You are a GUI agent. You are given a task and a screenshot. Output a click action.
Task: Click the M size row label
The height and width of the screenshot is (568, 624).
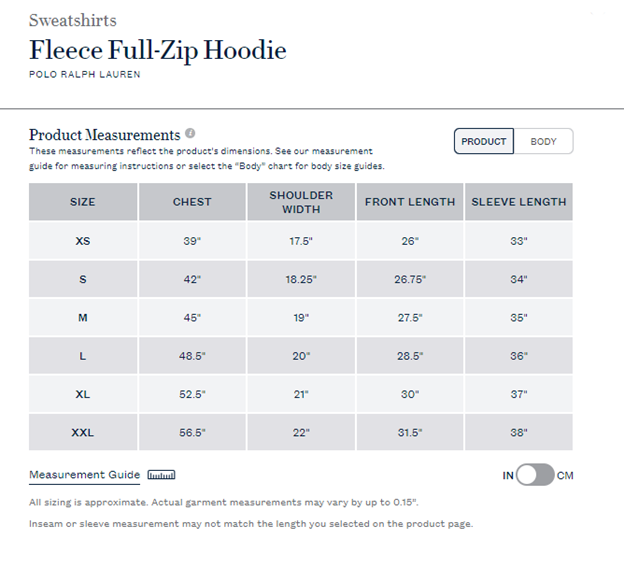83,317
